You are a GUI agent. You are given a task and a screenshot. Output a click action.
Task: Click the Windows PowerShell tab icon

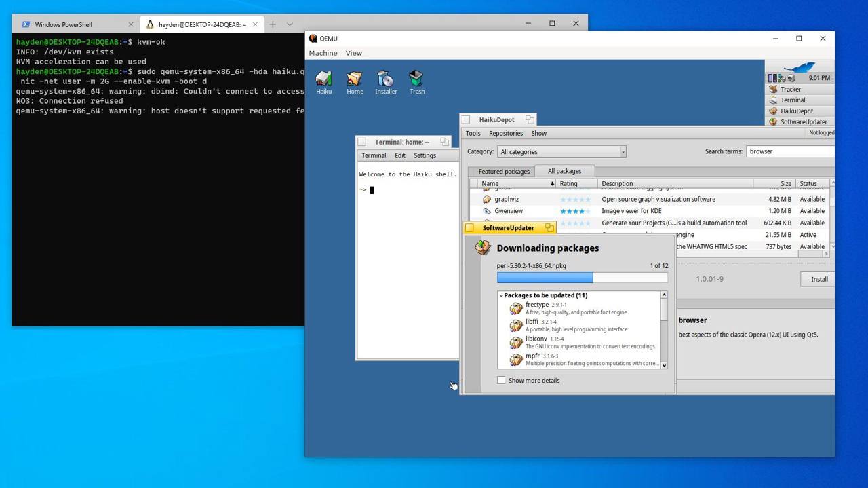pos(26,24)
